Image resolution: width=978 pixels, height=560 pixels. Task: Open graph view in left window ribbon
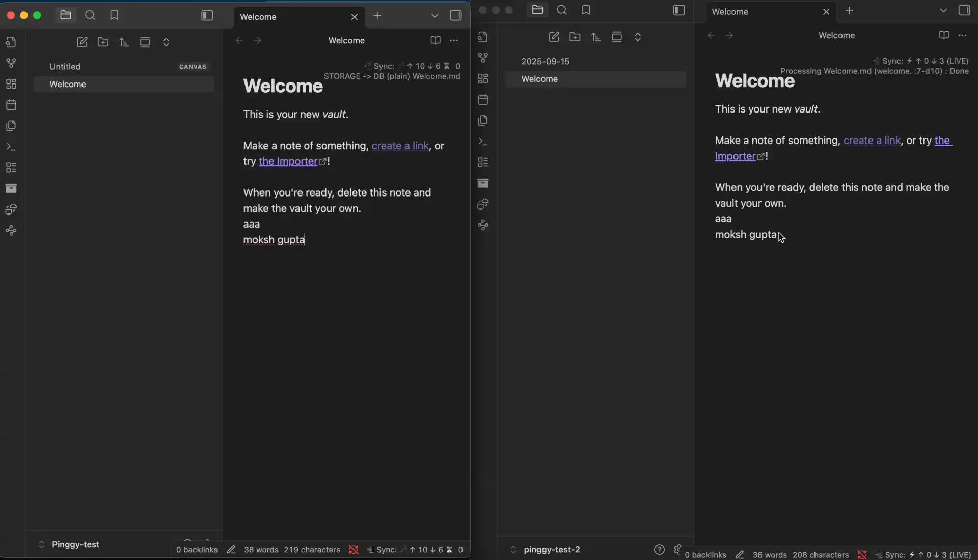click(11, 63)
